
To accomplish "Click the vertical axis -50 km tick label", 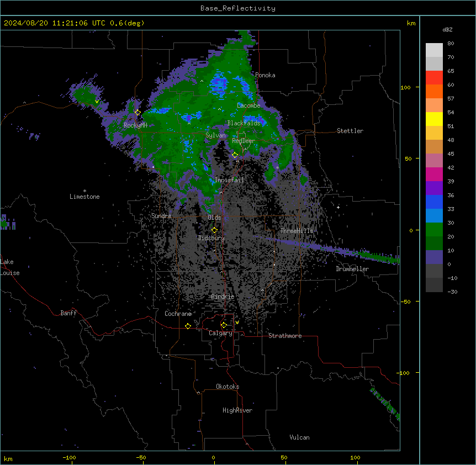I will pyautogui.click(x=405, y=302).
